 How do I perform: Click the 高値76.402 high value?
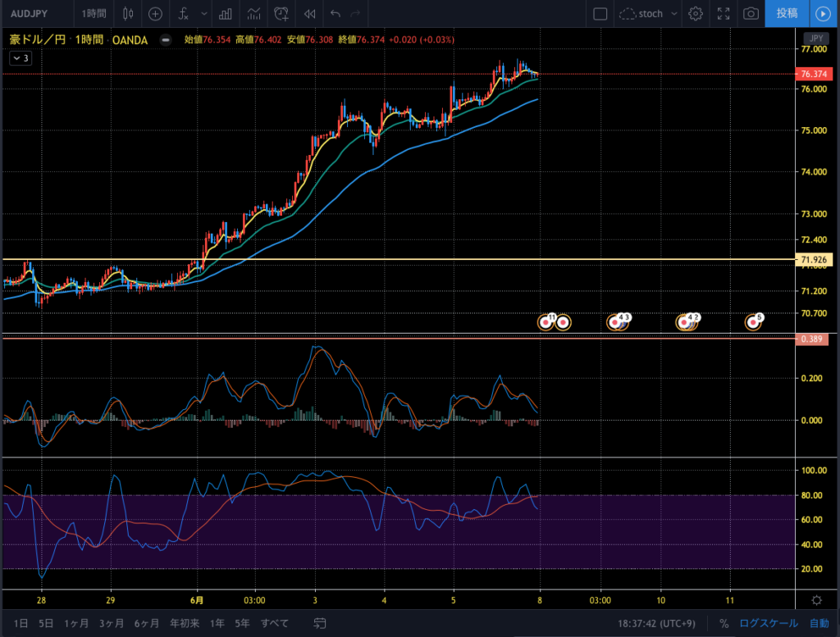tap(258, 39)
